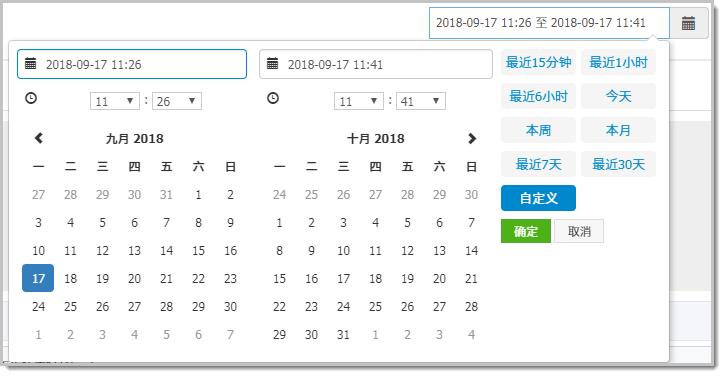The width and height of the screenshot is (724, 376).
Task: Select highlighted September 17 in left calendar
Action: (38, 278)
